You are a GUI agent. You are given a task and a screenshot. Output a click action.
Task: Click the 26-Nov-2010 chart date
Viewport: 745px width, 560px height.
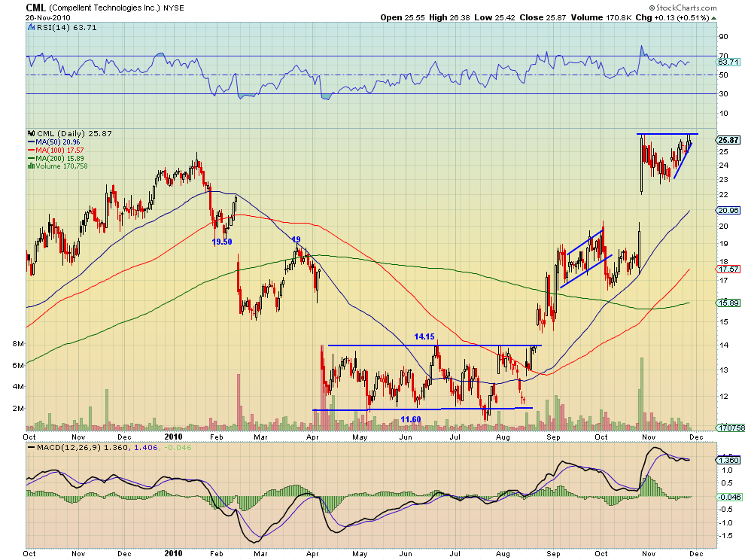[48, 17]
